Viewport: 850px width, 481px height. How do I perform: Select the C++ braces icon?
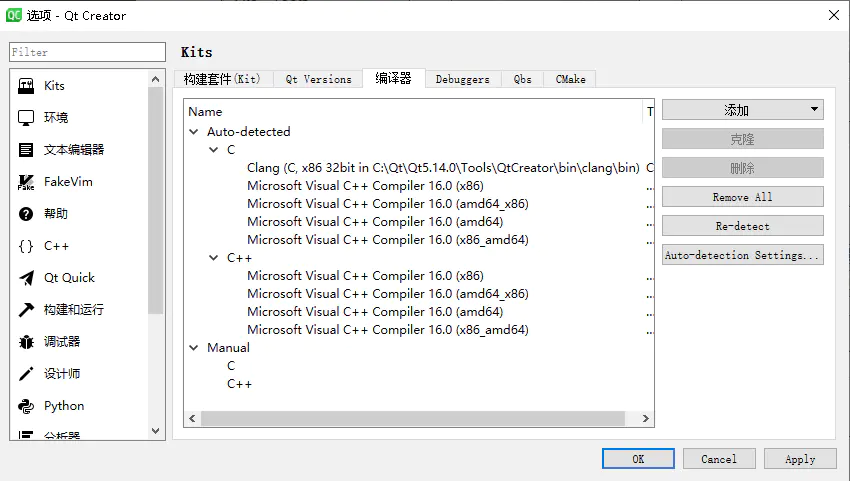click(26, 246)
